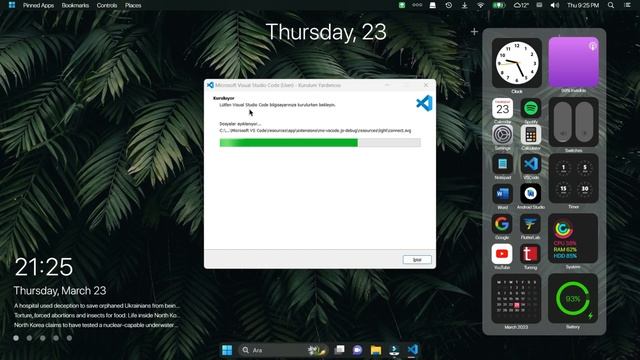Open the North Korea underwater test headline
This screenshot has height=360, width=640.
pos(96,325)
